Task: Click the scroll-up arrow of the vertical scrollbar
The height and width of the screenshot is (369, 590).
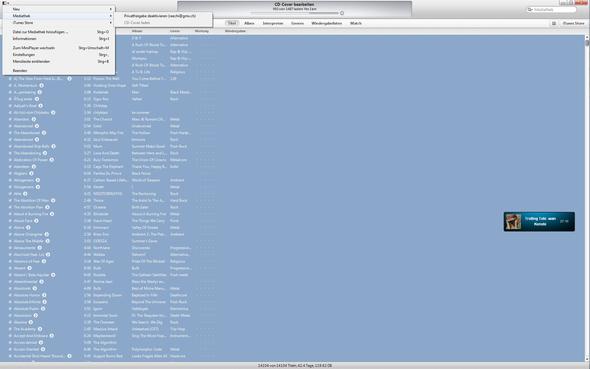Action: tap(587, 38)
